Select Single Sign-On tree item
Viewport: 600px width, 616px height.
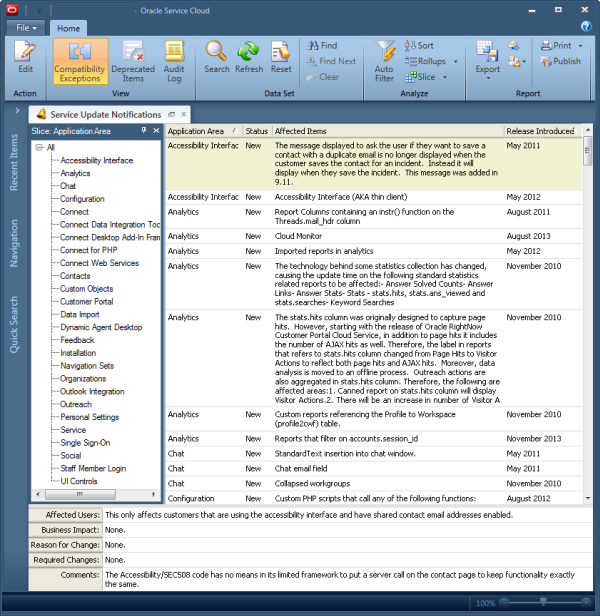pyautogui.click(x=85, y=443)
